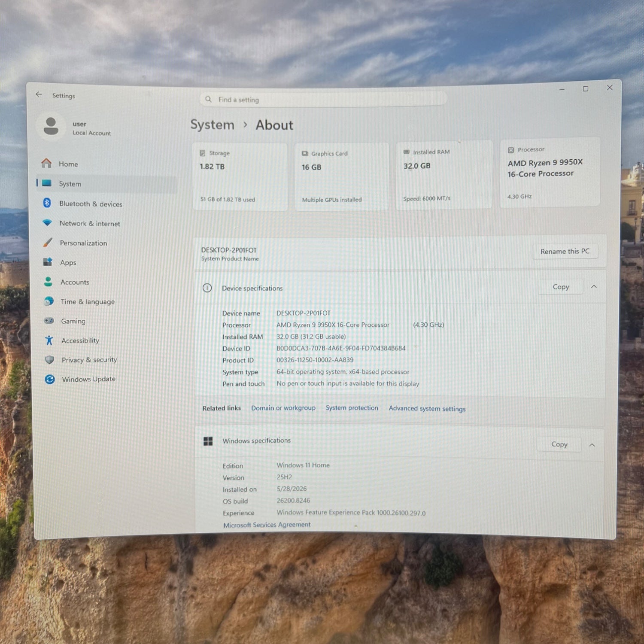The height and width of the screenshot is (644, 644).
Task: Click the 64-bit operating system text
Action: (343, 372)
